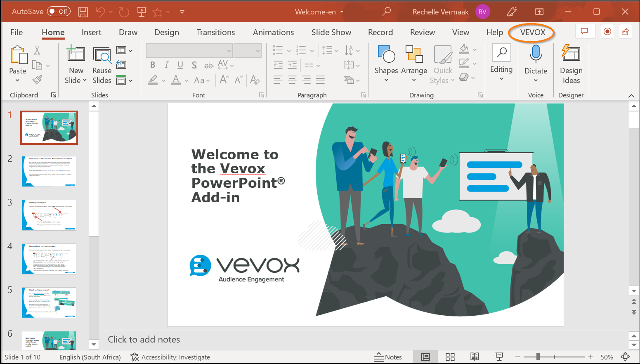Open font name dropdown
Viewport: 640px width, 364px height.
[x=229, y=51]
